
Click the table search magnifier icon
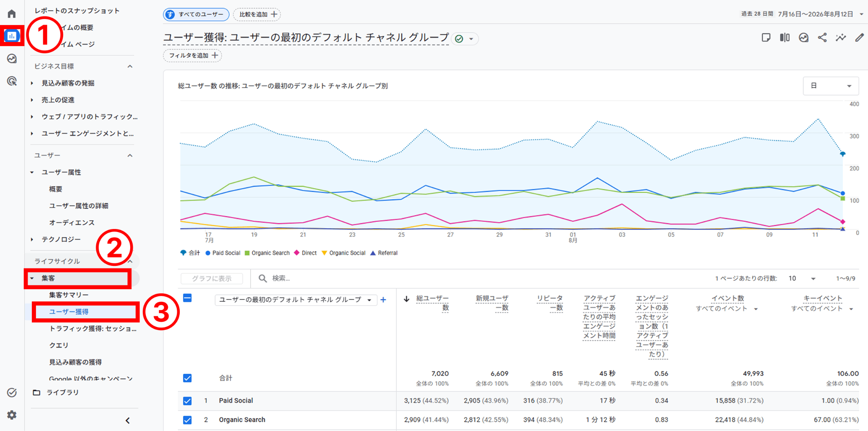[263, 278]
